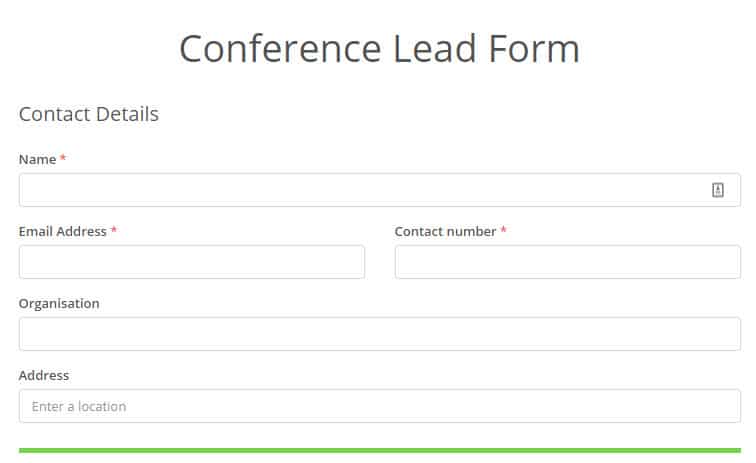Click the red asterisk beside Name
The image size is (756, 463).
(x=63, y=158)
